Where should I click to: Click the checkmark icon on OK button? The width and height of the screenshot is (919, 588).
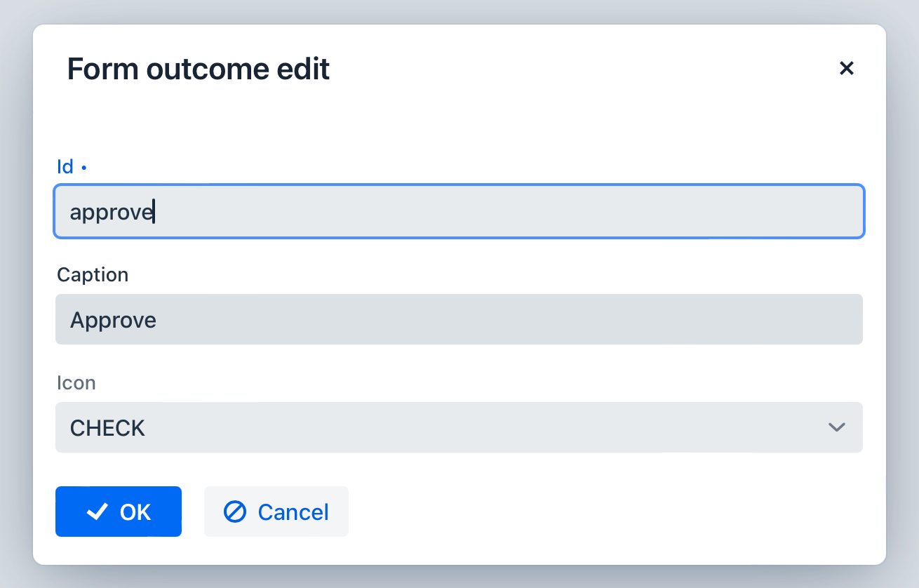[x=97, y=512]
